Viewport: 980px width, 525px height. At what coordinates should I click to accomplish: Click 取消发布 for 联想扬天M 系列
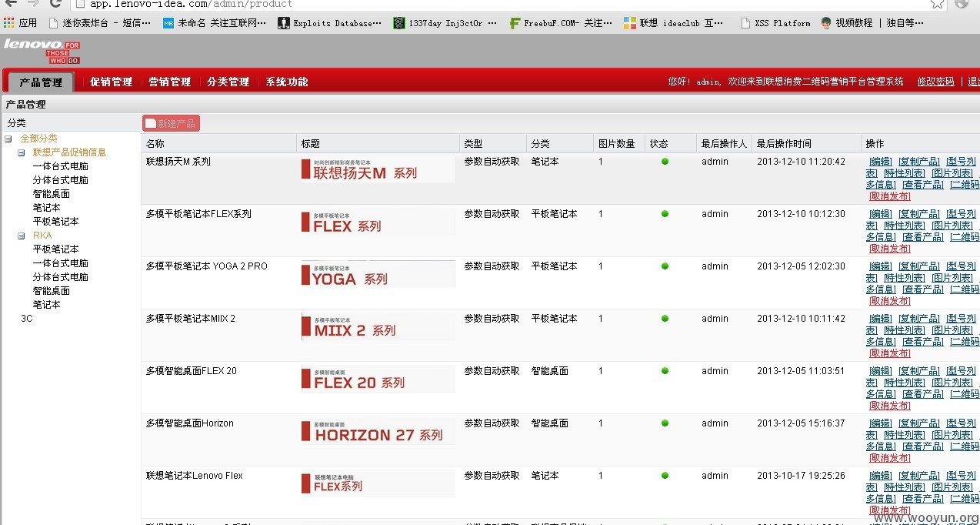point(889,196)
